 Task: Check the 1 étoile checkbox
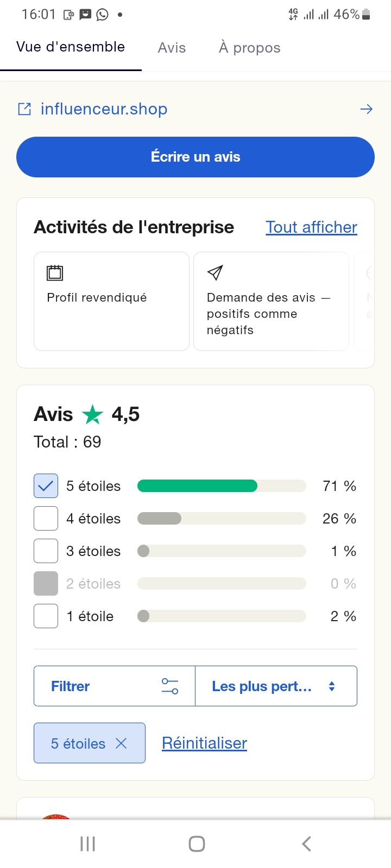coord(46,616)
